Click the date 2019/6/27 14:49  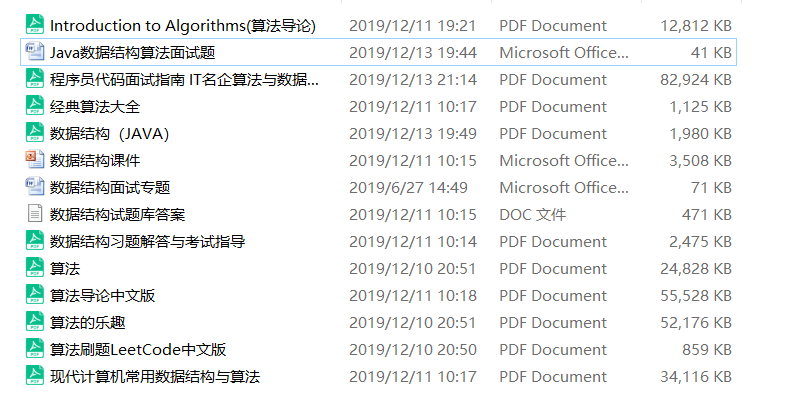[x=408, y=187]
